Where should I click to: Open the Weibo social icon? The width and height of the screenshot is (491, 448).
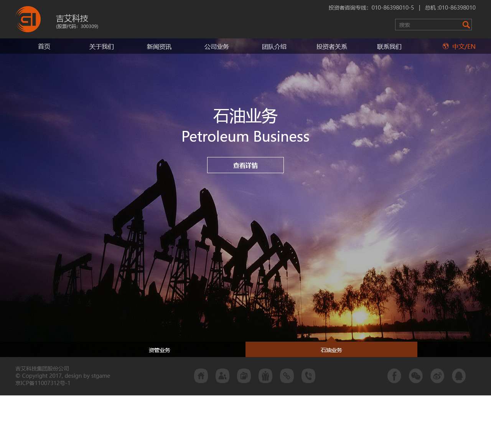[x=437, y=376]
